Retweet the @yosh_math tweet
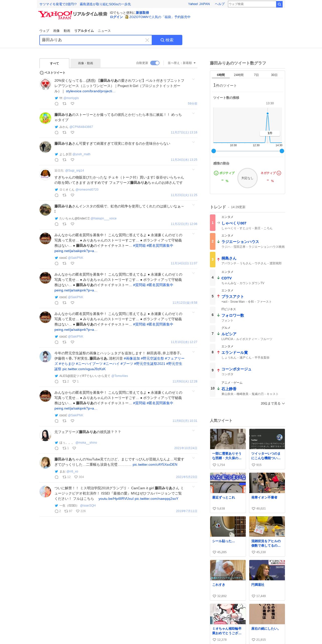The image size is (322, 644). coord(64,160)
